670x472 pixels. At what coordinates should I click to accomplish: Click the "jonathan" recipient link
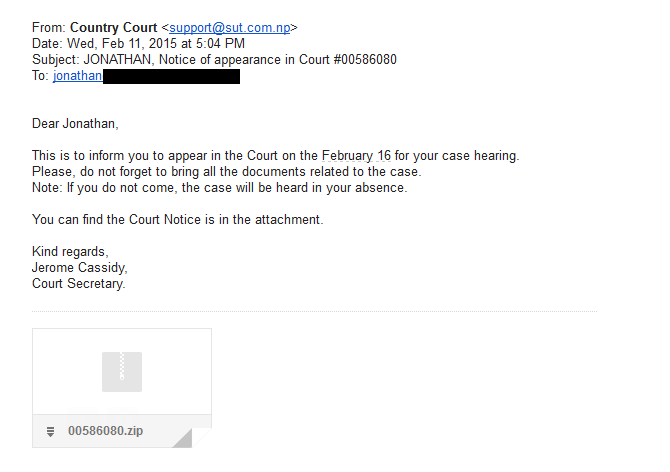click(x=77, y=75)
